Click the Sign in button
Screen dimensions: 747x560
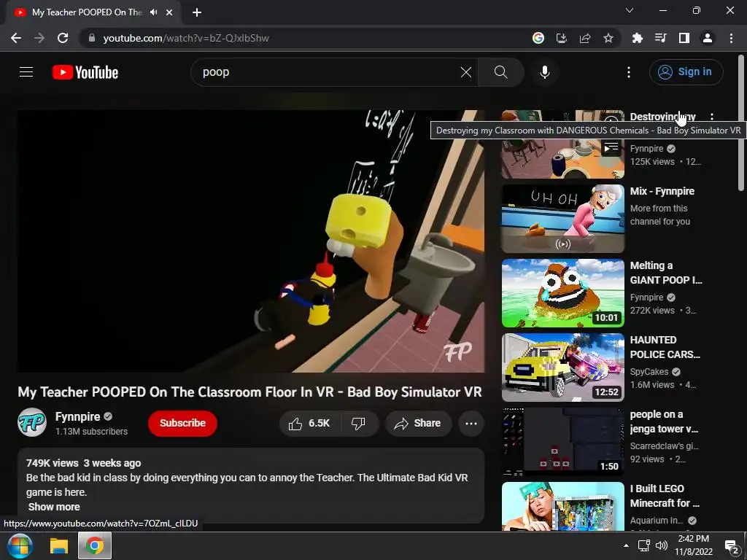click(x=686, y=72)
